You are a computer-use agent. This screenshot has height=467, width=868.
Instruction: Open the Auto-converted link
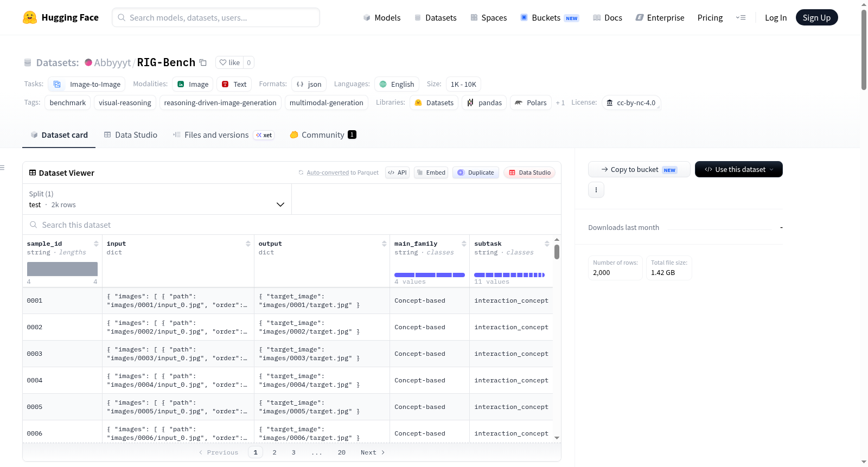(x=328, y=172)
